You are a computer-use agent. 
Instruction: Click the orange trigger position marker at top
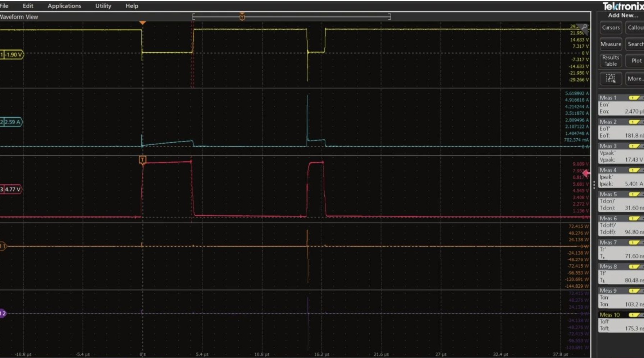point(142,23)
